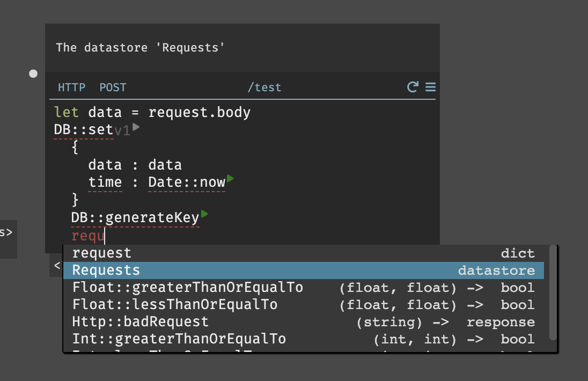Select Int::greaterThanOrEqualTo suggestion
This screenshot has width=588, height=381.
[303, 339]
